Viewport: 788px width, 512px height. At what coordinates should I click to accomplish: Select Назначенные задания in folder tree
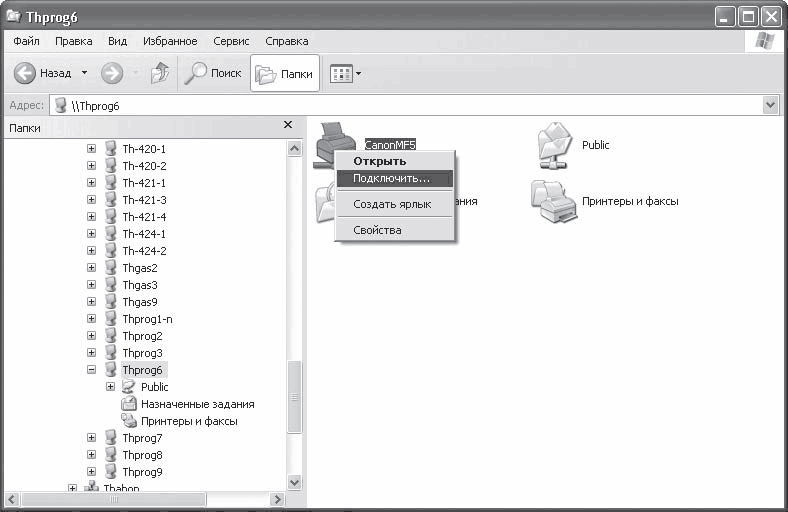click(198, 404)
